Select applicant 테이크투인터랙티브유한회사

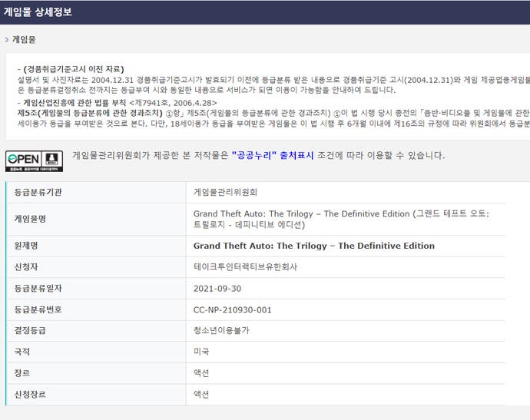245,267
